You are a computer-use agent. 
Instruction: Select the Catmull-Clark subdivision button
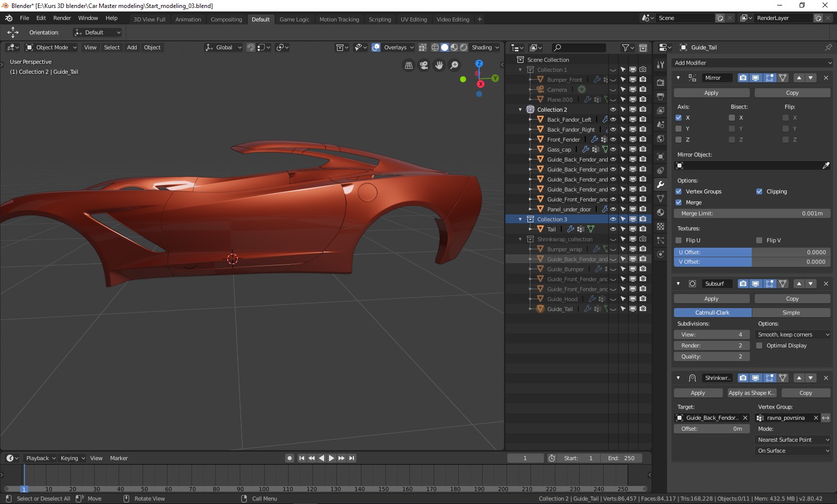pos(712,313)
